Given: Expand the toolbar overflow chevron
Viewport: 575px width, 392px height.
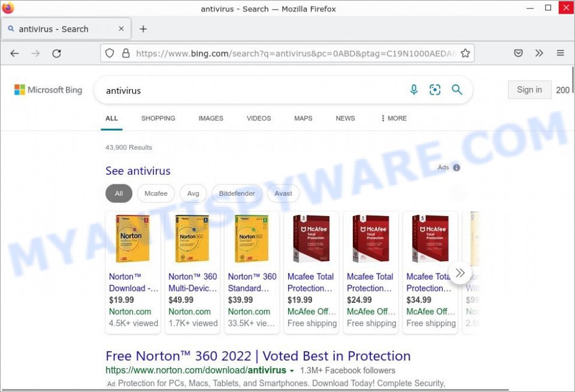Looking at the screenshot, I should point(539,53).
